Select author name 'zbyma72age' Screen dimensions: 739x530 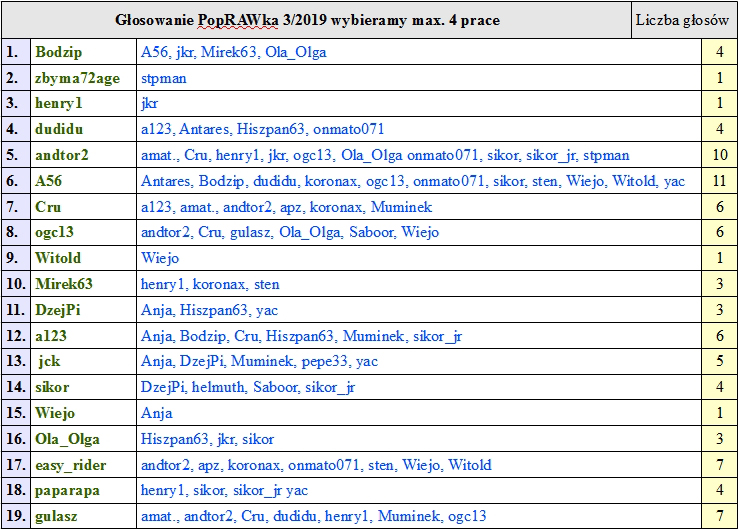tap(77, 78)
